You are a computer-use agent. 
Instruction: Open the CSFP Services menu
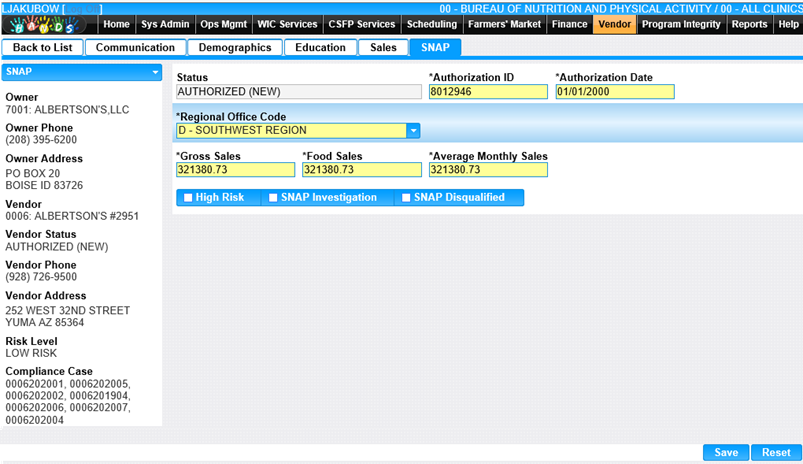point(362,24)
